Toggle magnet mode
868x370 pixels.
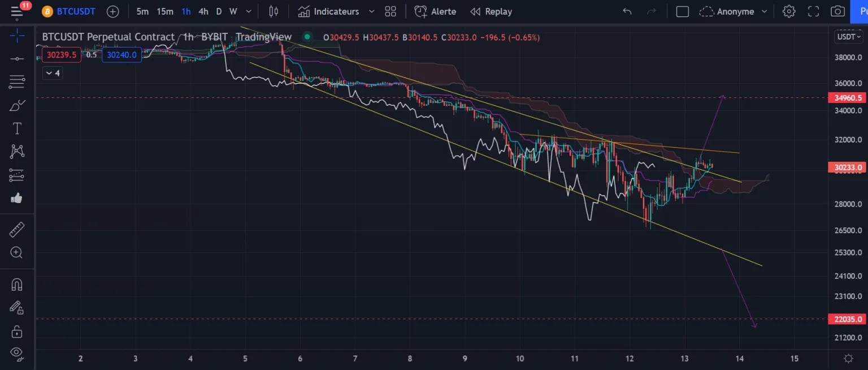(17, 284)
